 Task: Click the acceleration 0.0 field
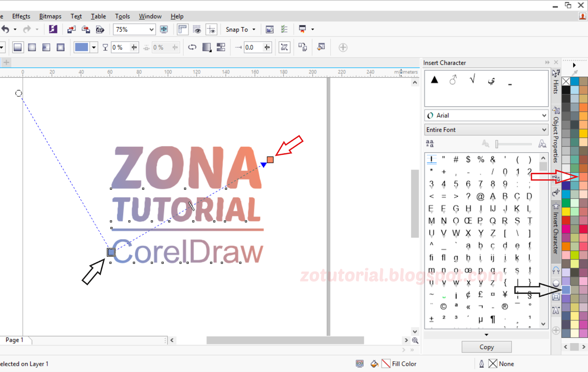tap(254, 47)
